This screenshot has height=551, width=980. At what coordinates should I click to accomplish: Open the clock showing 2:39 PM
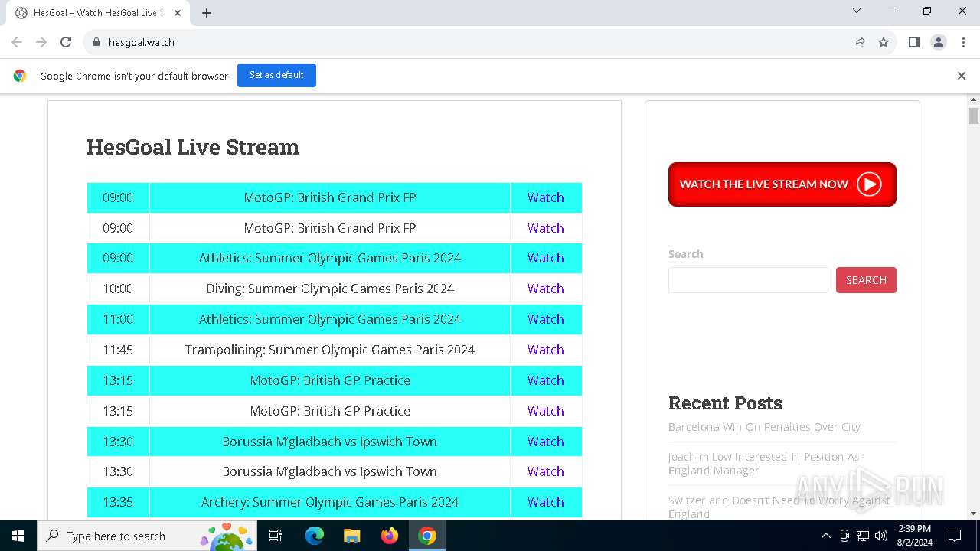[x=914, y=536]
